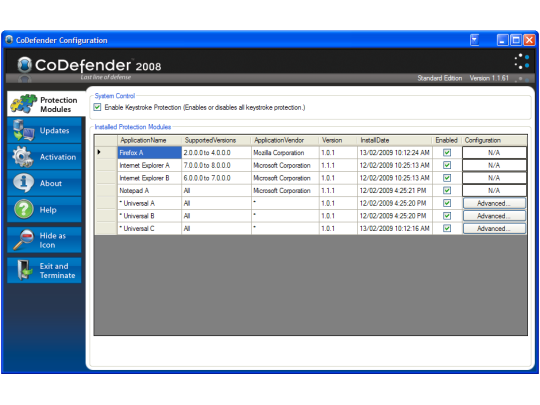Select the Firefox A name cell
Screen dimensions: 540x405
149,153
